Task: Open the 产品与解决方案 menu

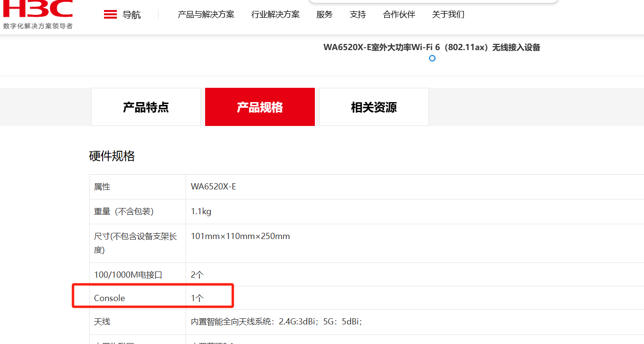Action: [x=206, y=15]
